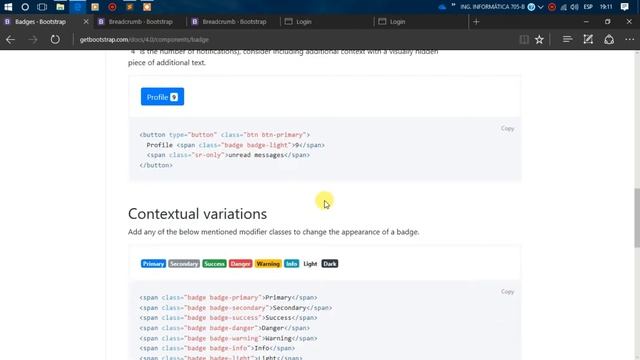Open File Explorer from the taskbar
640x360 pixels.
click(60, 7)
